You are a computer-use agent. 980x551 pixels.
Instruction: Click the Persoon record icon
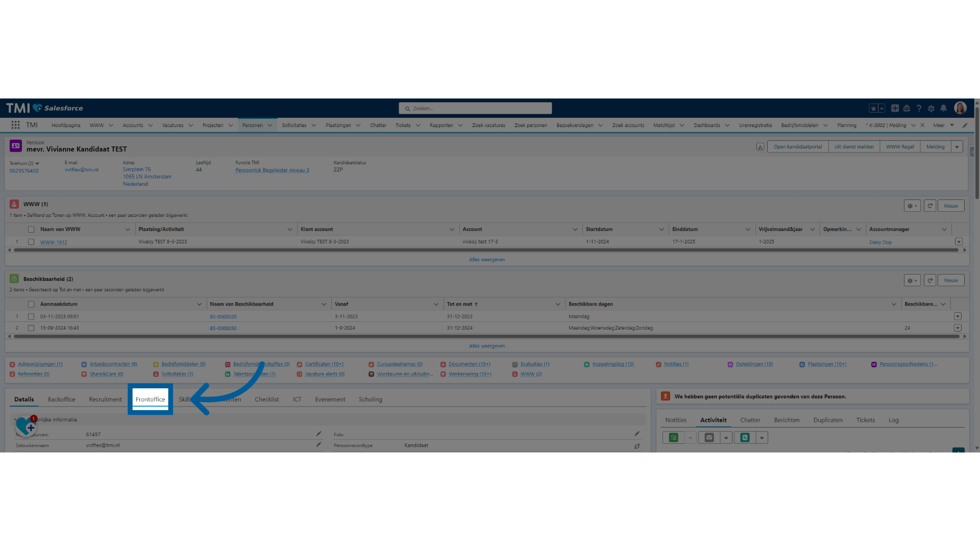[16, 146]
